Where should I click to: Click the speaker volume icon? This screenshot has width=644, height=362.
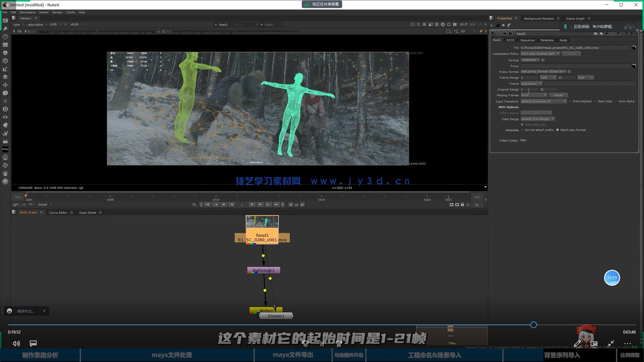tap(16, 344)
